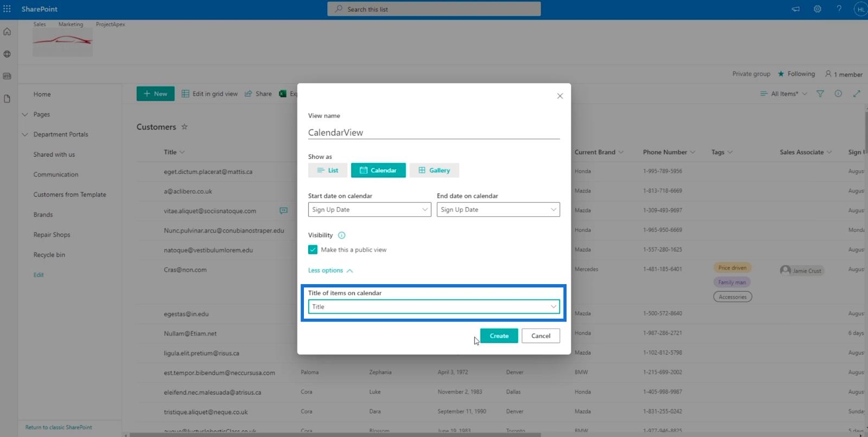Open Current Brand column menu
The height and width of the screenshot is (437, 868).
tap(599, 152)
